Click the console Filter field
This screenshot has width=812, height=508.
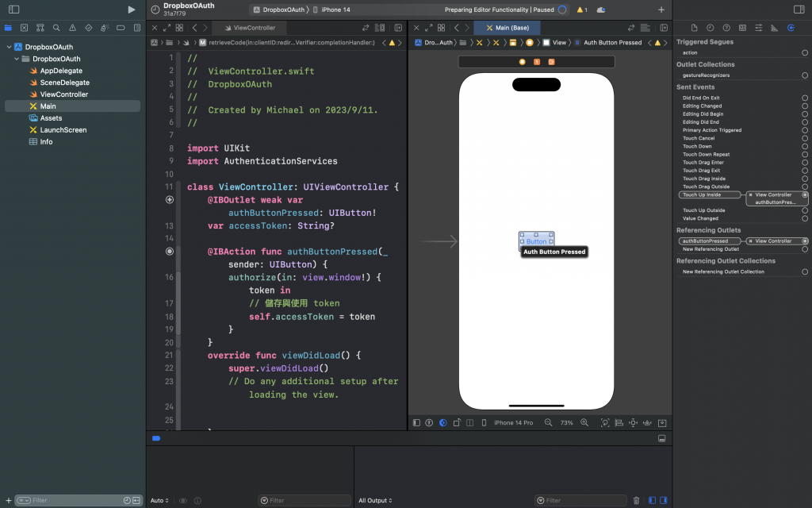point(580,500)
